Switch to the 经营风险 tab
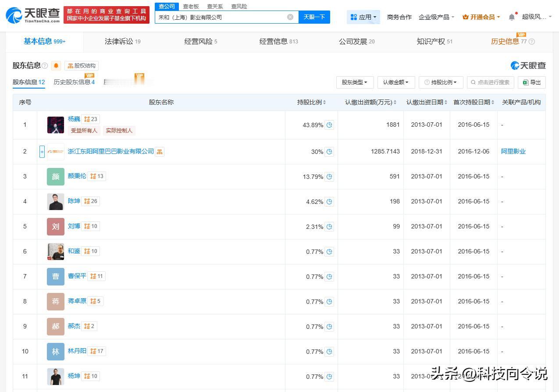 pyautogui.click(x=200, y=42)
